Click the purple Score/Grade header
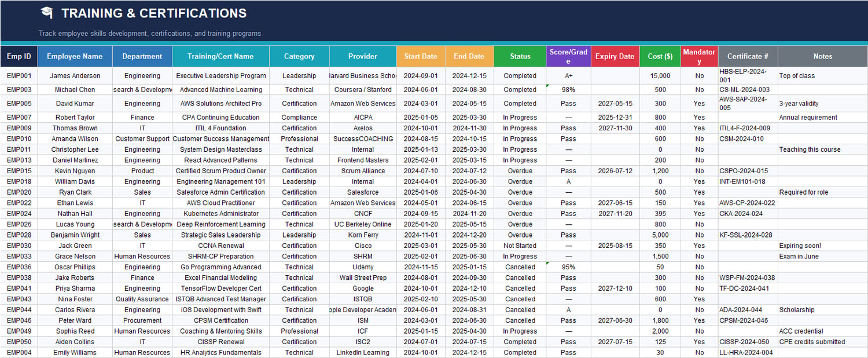 click(568, 56)
